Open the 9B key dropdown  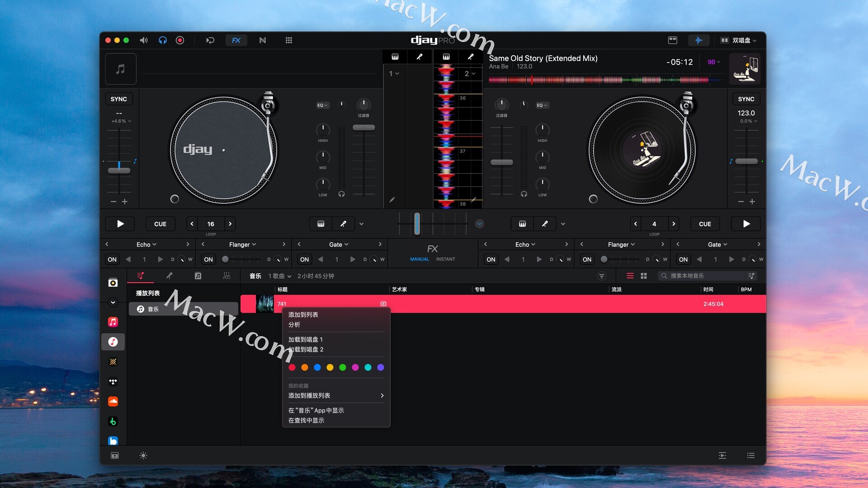click(x=714, y=62)
